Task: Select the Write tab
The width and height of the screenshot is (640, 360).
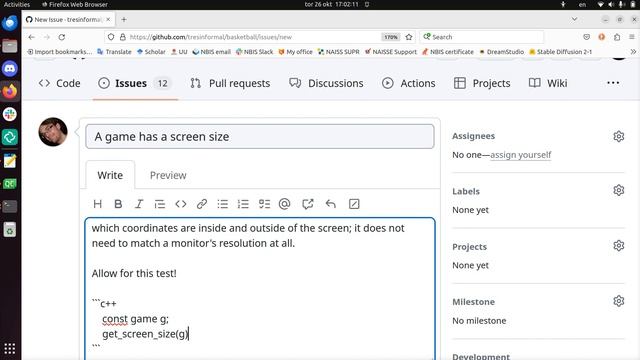Action: point(110,175)
